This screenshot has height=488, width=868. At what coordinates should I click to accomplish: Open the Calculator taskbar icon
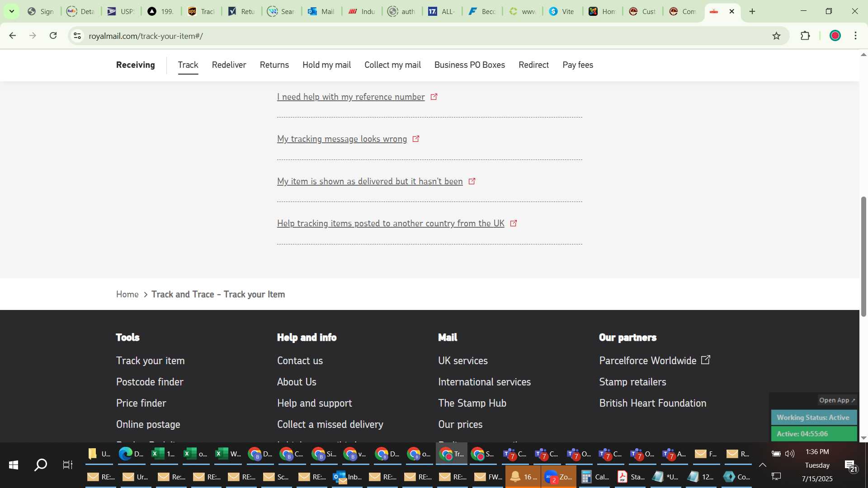coord(594,477)
